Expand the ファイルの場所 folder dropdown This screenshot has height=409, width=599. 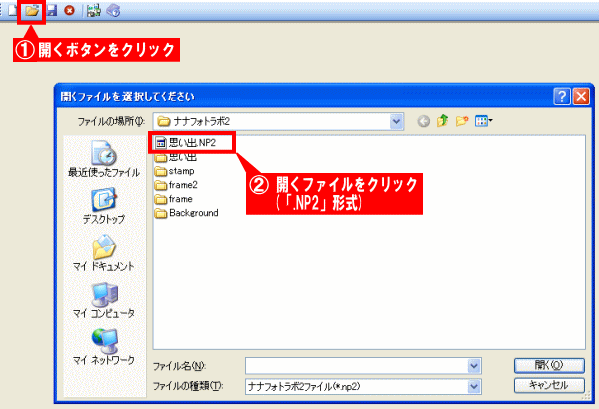point(396,121)
